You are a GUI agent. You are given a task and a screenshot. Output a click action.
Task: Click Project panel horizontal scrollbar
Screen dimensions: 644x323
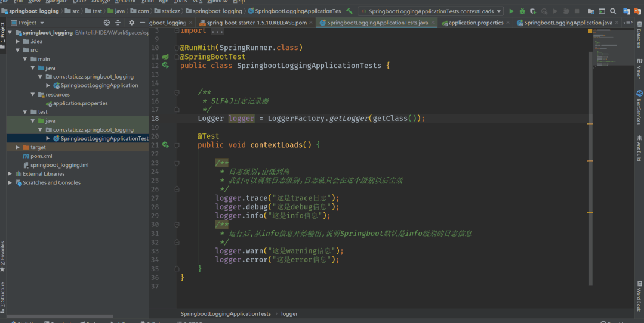[x=60, y=316]
